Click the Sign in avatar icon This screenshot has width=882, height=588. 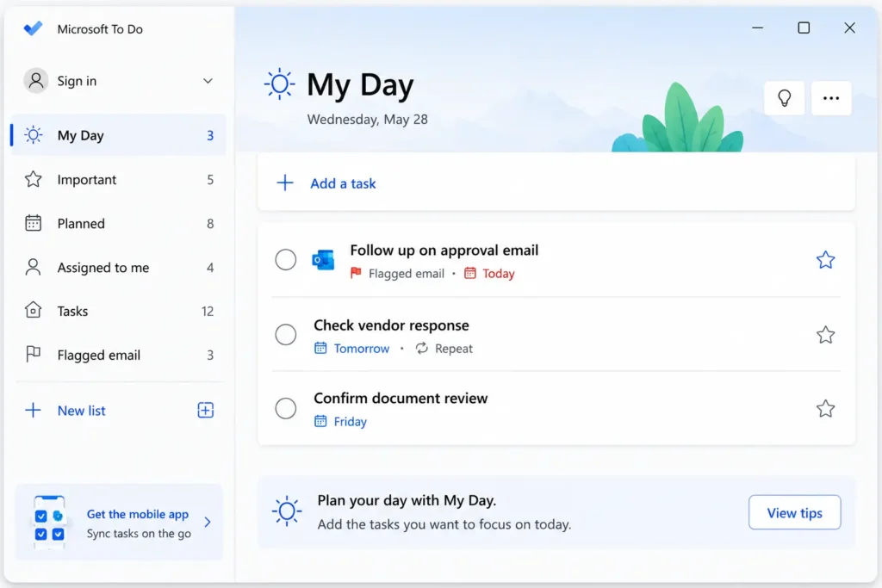36,81
